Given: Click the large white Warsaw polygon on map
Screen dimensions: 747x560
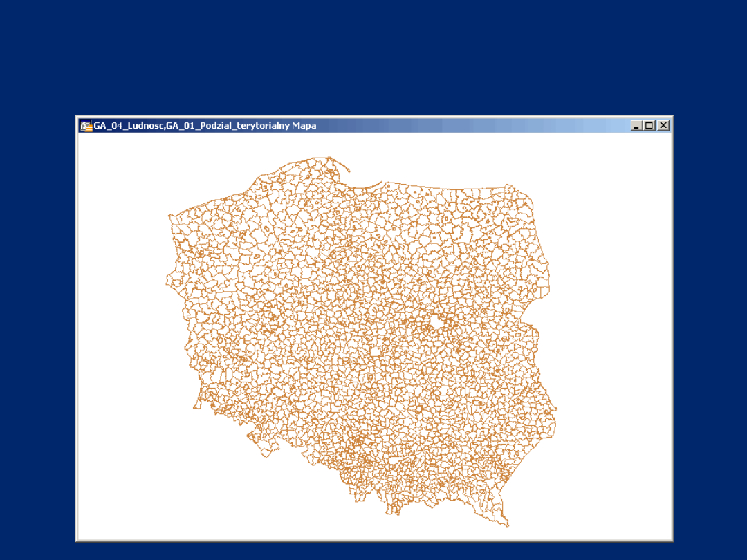Looking at the screenshot, I should pos(436,323).
